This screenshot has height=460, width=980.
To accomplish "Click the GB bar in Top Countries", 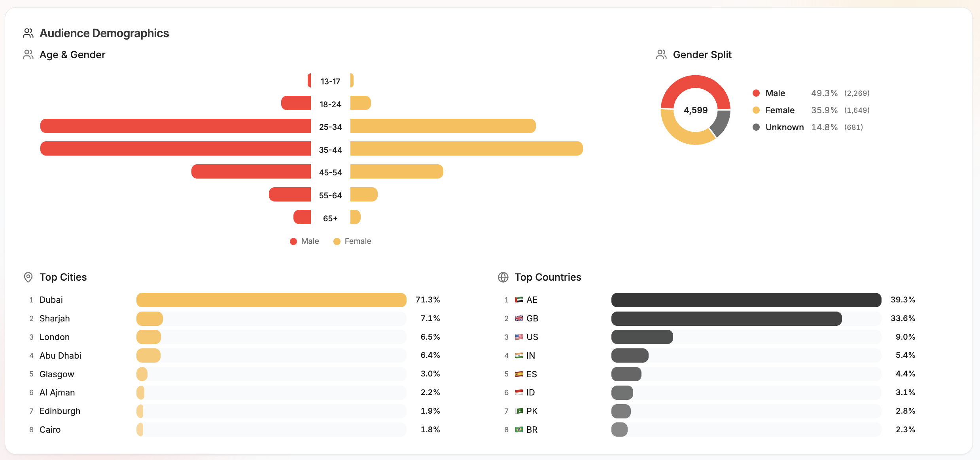I will click(x=726, y=319).
